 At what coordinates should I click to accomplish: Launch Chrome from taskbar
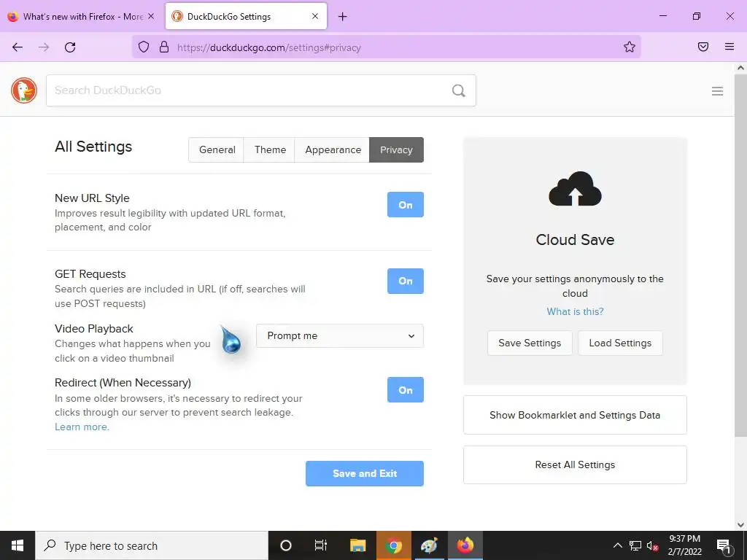[393, 545]
